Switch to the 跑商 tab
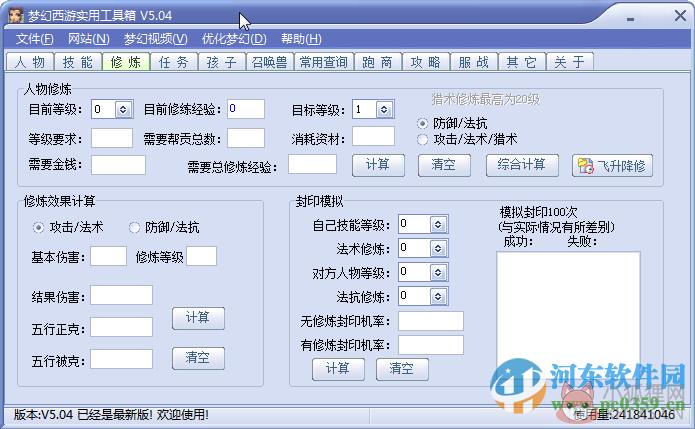 (x=378, y=62)
